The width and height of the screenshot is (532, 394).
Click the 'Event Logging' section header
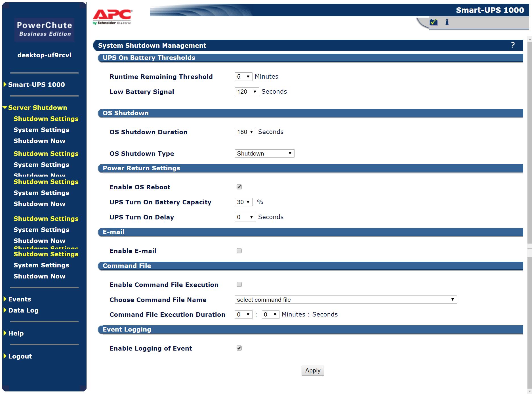click(x=127, y=329)
